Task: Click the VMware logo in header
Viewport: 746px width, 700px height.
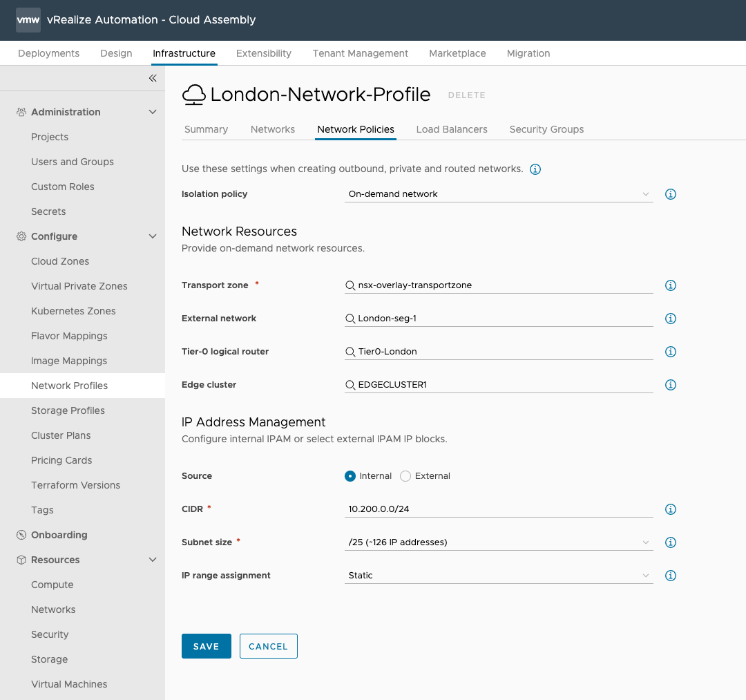Action: [28, 20]
